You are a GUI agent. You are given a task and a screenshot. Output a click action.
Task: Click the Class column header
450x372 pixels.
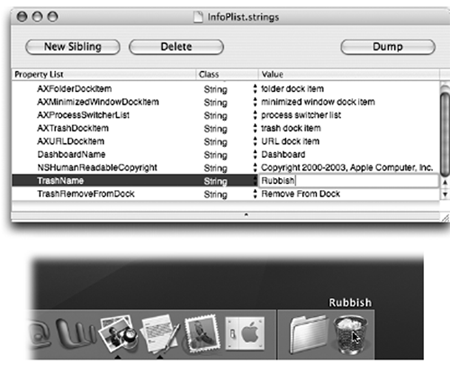point(227,74)
